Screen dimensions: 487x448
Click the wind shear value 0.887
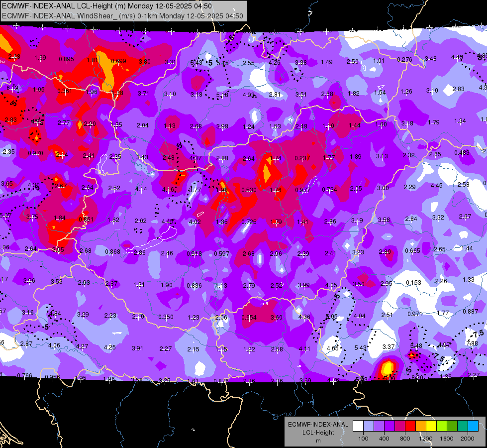[x=471, y=312]
